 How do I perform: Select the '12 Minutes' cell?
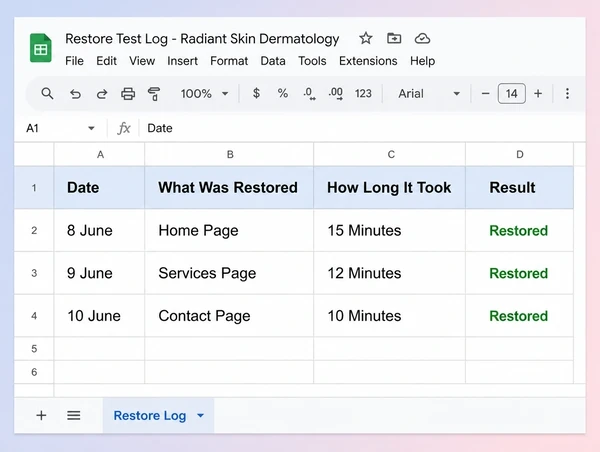click(x=390, y=273)
